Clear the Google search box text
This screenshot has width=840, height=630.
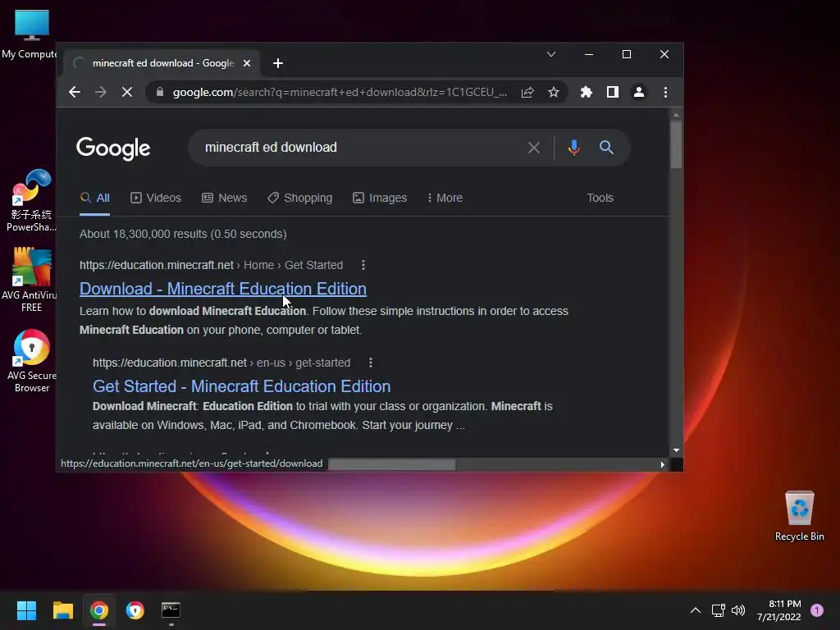tap(533, 148)
